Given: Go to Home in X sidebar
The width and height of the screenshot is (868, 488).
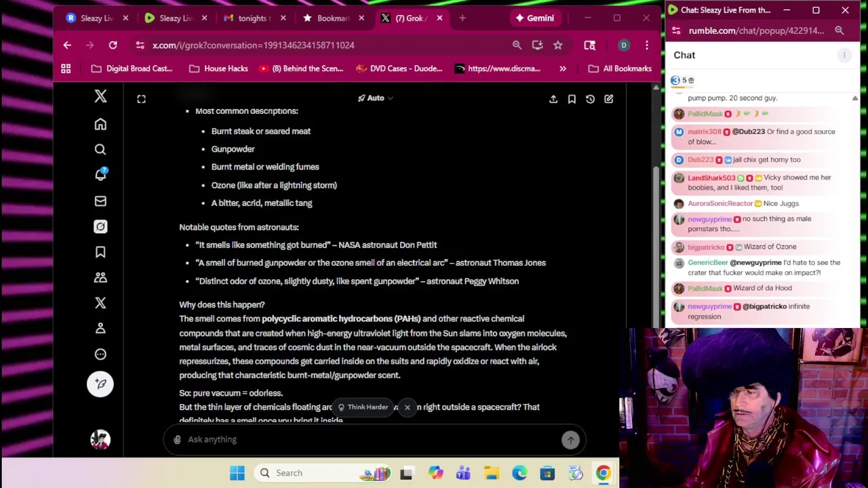Looking at the screenshot, I should [100, 124].
